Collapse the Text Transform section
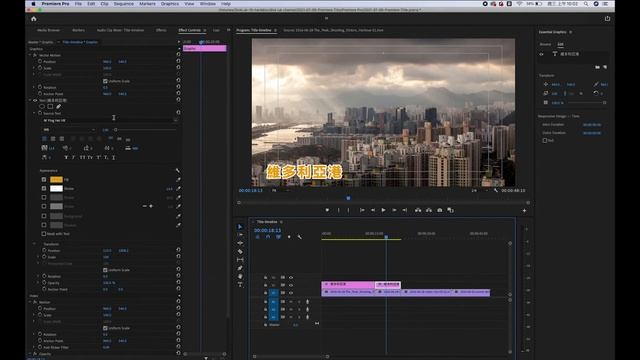This screenshot has height=360, width=640. pos(34,244)
